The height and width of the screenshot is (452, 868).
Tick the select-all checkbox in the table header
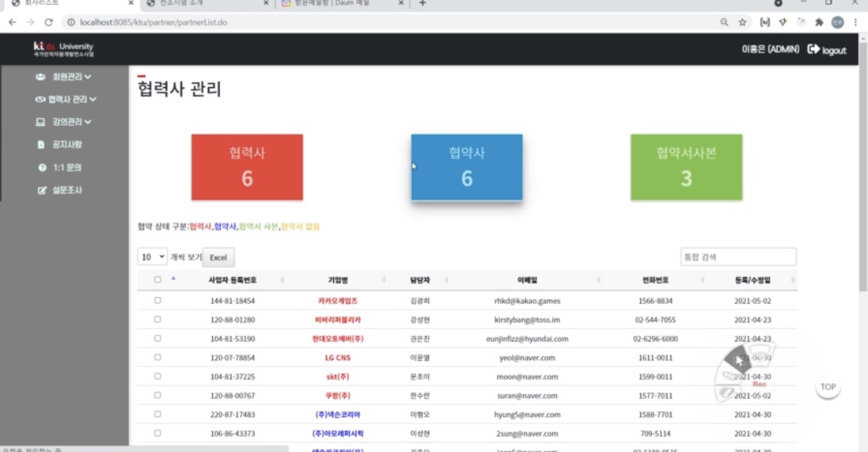tap(157, 280)
